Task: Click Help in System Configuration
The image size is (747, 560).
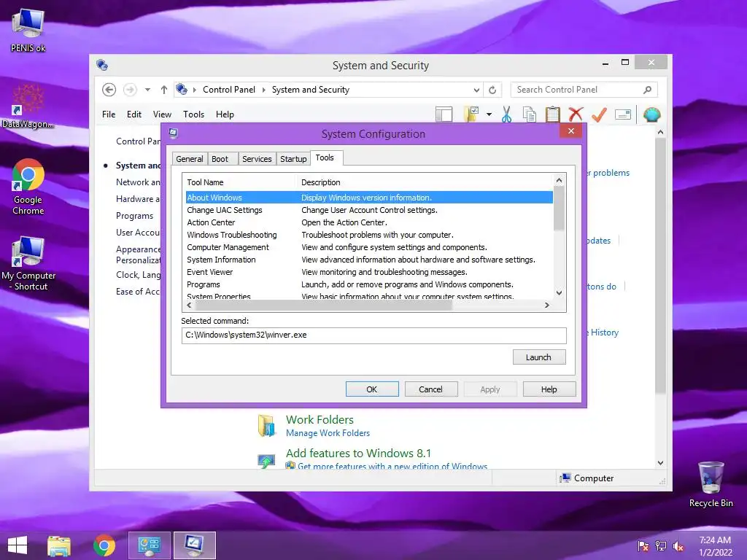Action: [549, 389]
